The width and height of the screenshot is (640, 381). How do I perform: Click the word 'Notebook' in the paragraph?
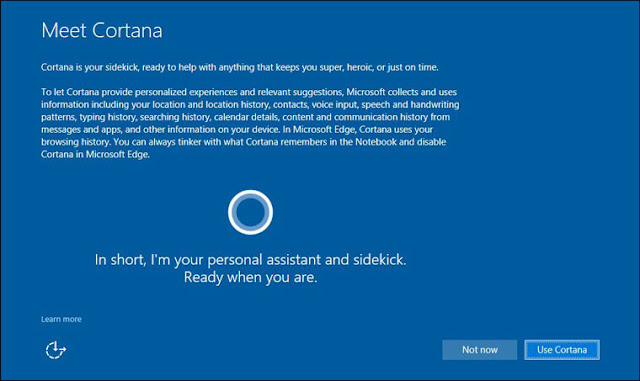(376, 142)
